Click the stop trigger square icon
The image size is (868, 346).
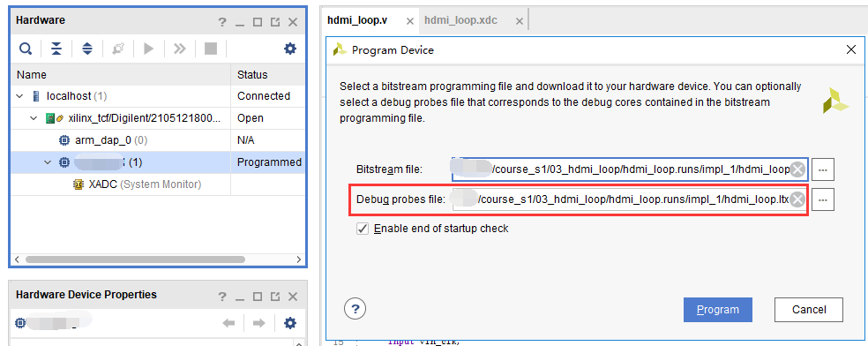coord(210,49)
